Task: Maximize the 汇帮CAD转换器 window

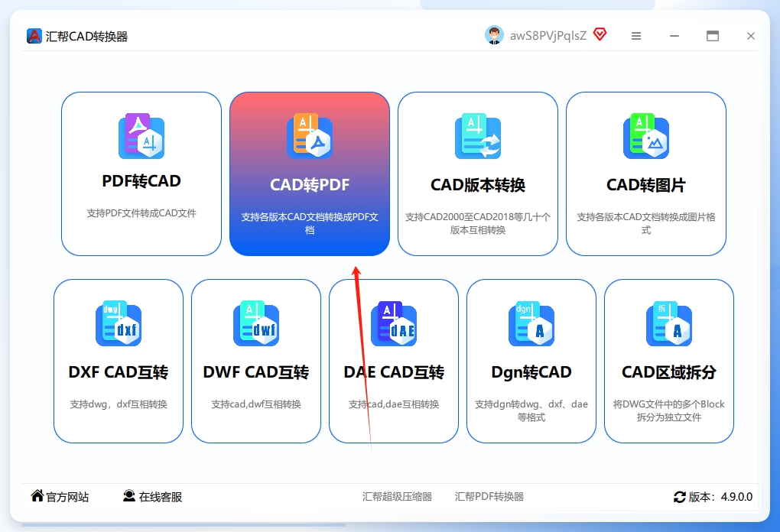Action: (x=713, y=36)
